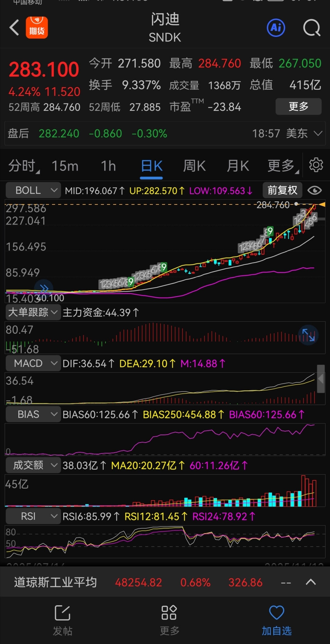
Task: Tap the blue double-arrow chart button
Action: [x=44, y=288]
